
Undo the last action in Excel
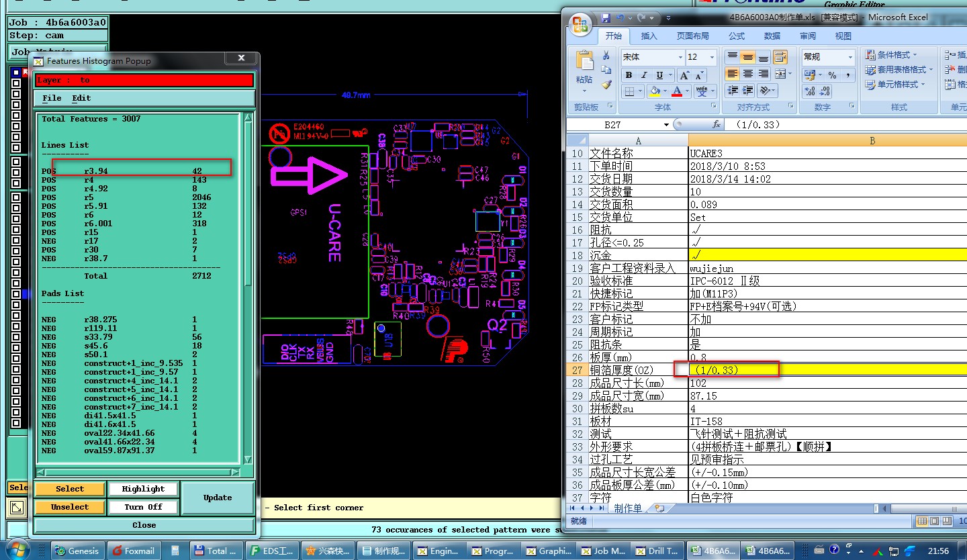pos(620,17)
